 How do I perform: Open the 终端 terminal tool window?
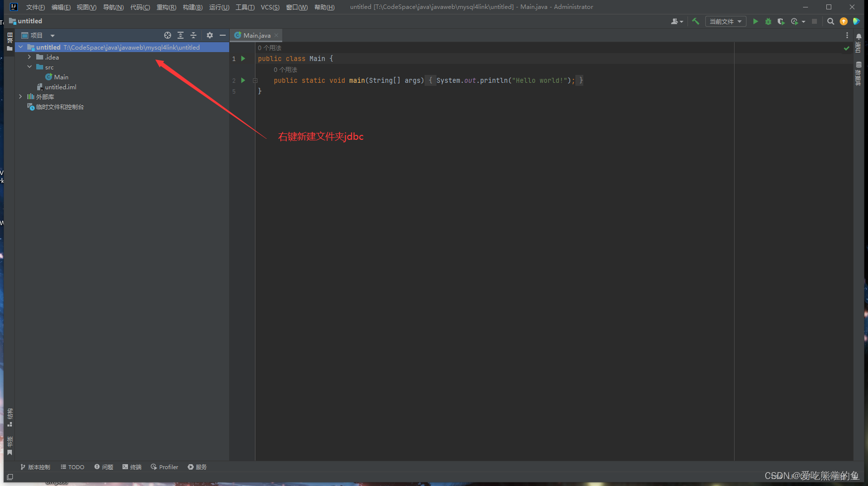click(132, 467)
